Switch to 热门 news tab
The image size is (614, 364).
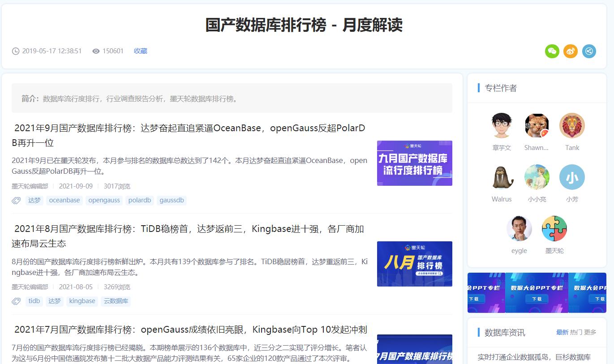[576, 332]
